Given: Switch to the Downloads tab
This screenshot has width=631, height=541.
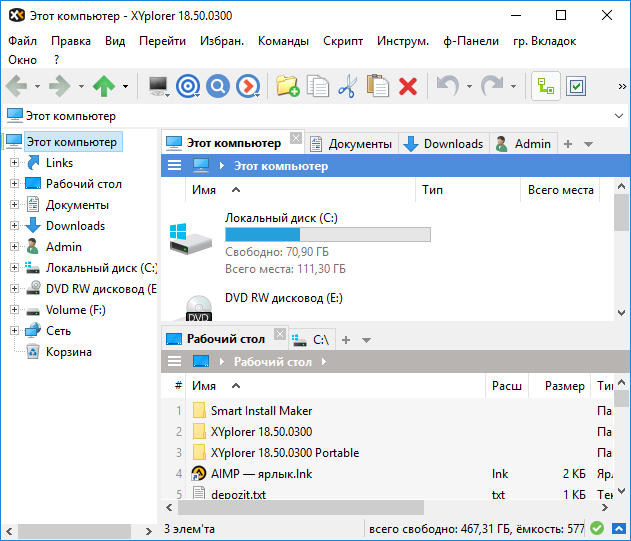Looking at the screenshot, I should [443, 144].
